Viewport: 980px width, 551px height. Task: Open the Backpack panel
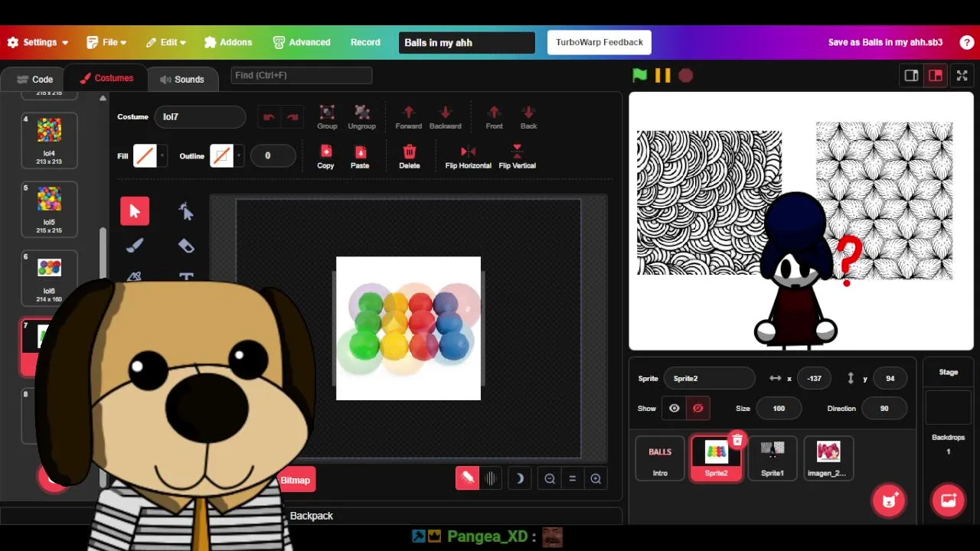(312, 516)
